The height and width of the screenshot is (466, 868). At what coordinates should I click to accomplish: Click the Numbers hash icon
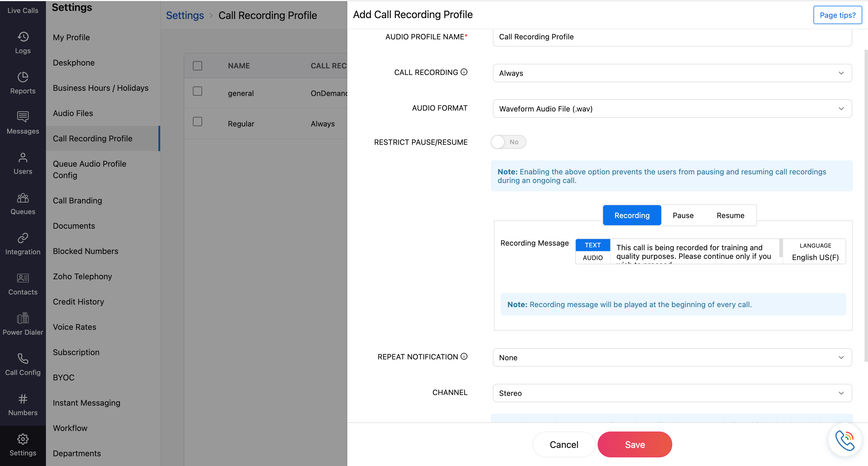pos(23,399)
